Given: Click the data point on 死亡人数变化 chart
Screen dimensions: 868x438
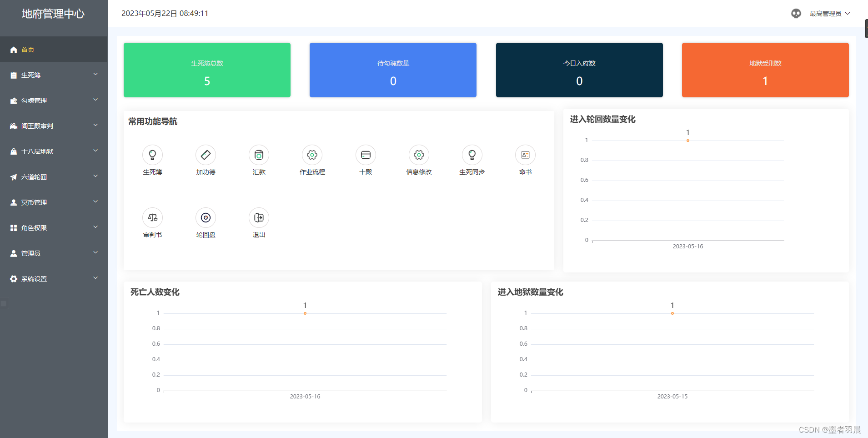Looking at the screenshot, I should (x=305, y=312).
